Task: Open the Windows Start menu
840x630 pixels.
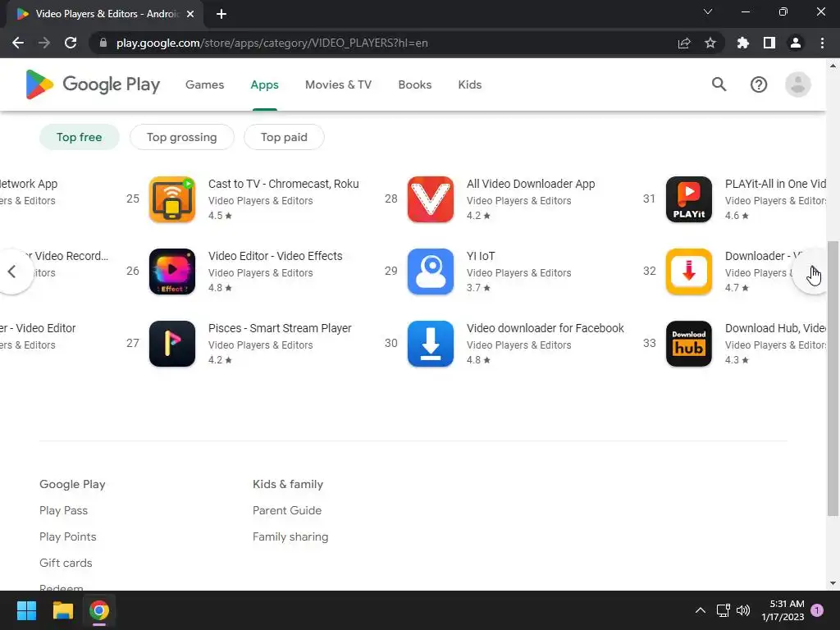Action: (x=26, y=610)
